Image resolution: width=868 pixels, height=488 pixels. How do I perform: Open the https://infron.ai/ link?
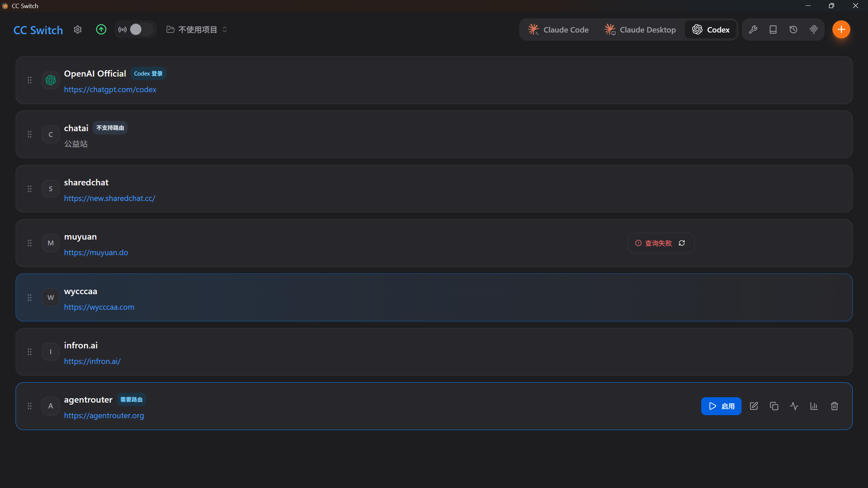click(92, 361)
